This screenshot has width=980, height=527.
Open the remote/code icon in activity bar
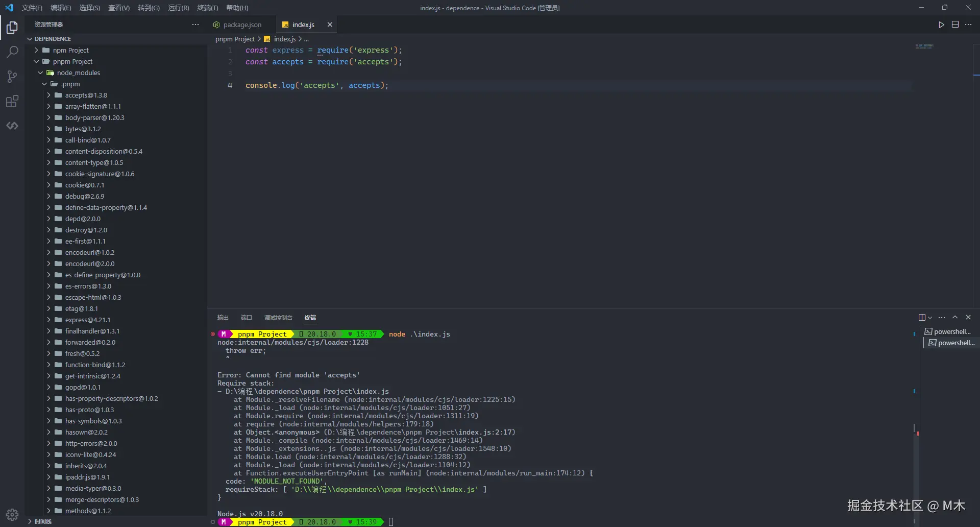(12, 126)
